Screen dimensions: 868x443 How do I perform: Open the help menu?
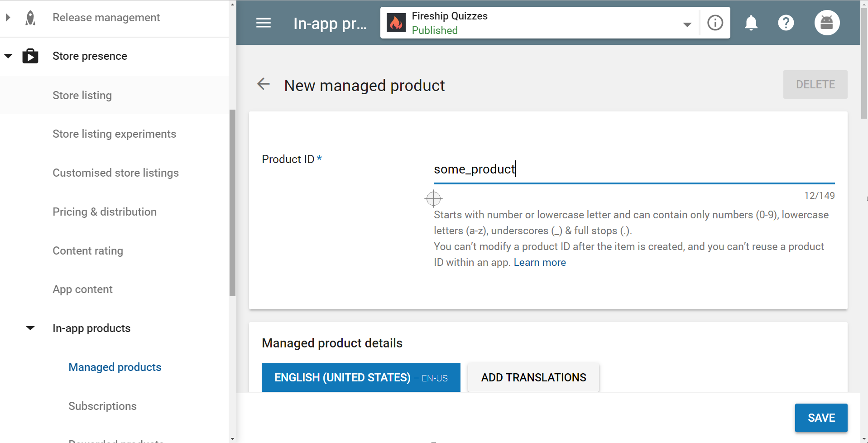[786, 23]
